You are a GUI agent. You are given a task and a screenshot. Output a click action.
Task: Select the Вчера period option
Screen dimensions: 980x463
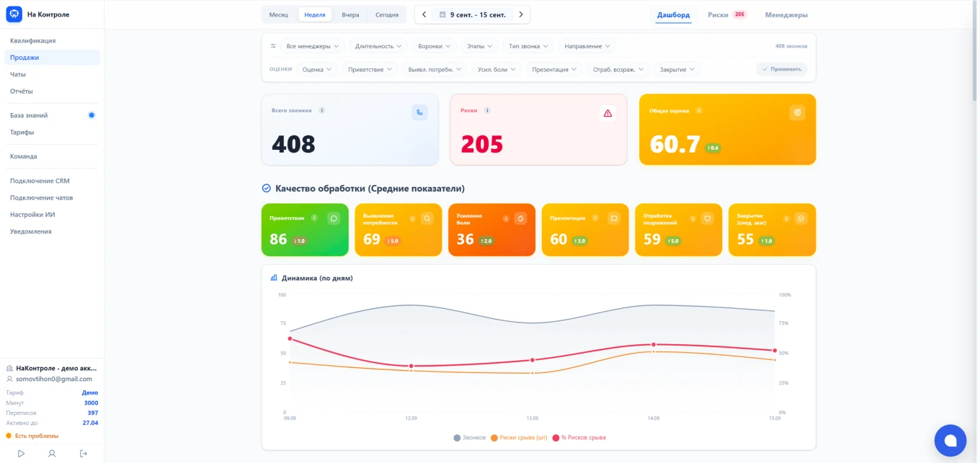click(x=350, y=14)
